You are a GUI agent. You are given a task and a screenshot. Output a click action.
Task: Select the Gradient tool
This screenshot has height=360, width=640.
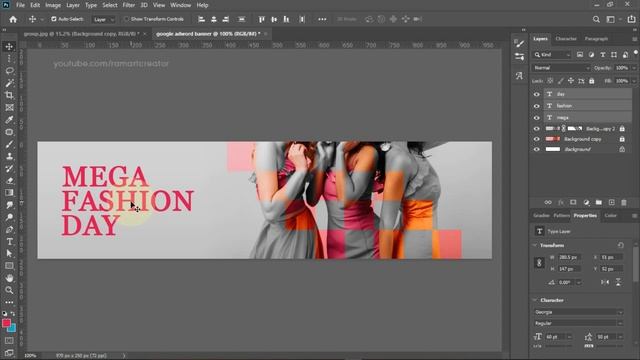coord(9,193)
